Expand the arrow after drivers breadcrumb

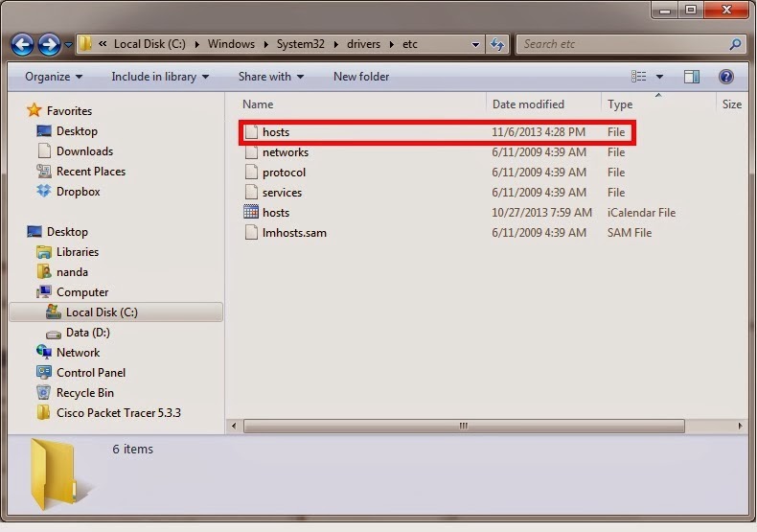[x=392, y=45]
